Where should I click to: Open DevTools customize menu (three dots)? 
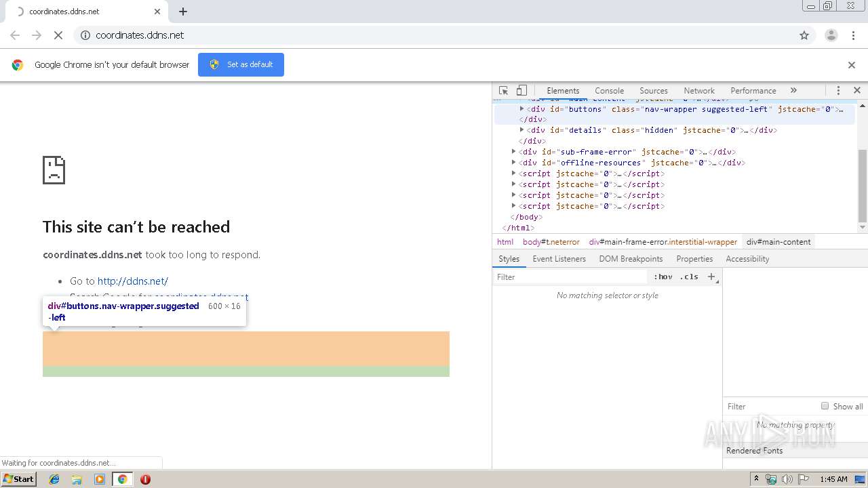pos(838,90)
